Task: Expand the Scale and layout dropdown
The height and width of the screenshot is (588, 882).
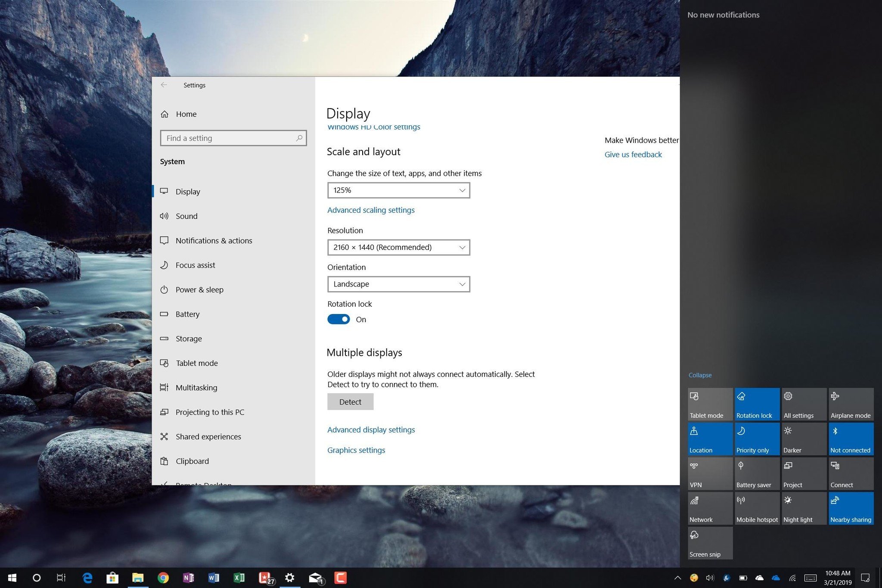Action: (399, 190)
